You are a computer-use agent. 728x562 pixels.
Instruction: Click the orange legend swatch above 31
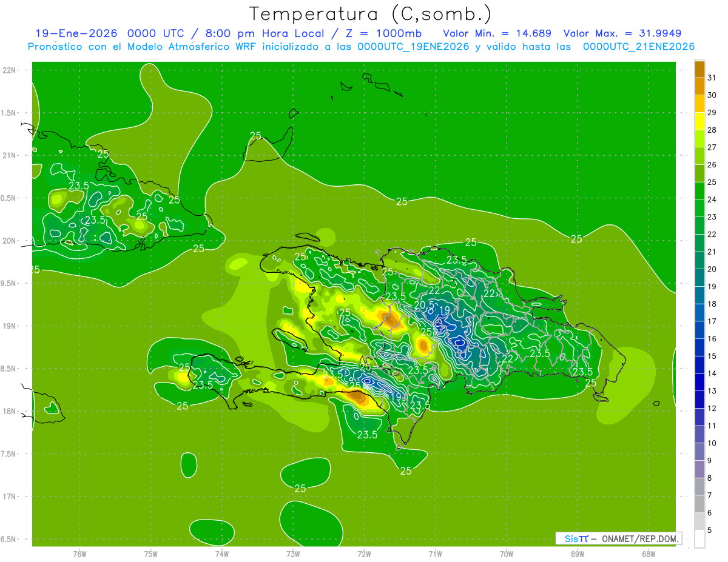pos(699,69)
